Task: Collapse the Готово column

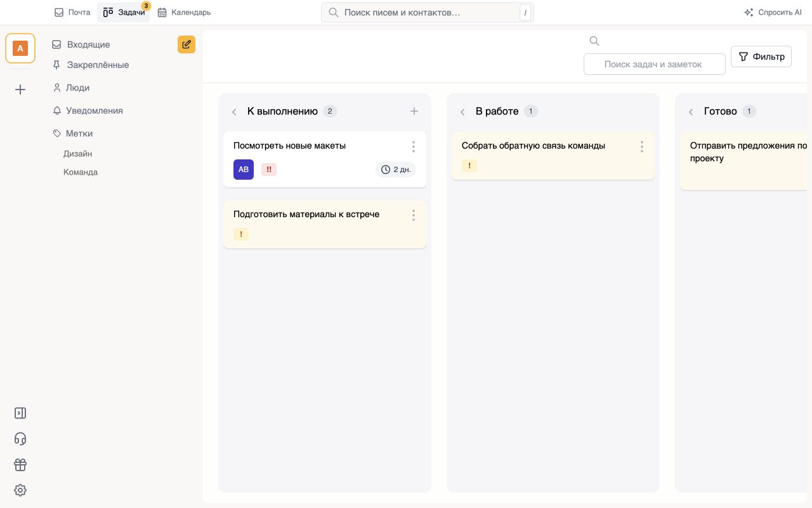Action: [691, 112]
